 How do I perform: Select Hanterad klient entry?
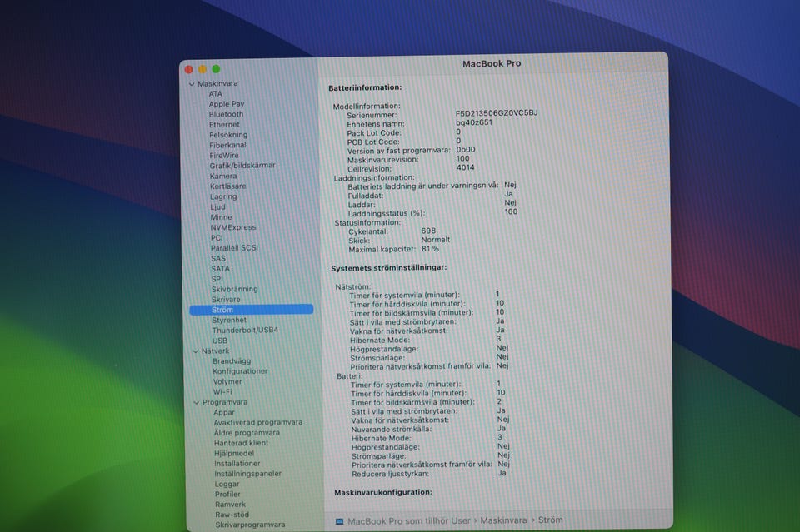point(242,443)
